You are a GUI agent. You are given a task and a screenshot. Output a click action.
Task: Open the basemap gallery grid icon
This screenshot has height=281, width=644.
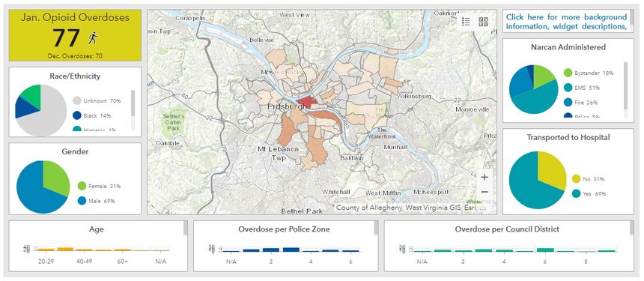tap(484, 22)
